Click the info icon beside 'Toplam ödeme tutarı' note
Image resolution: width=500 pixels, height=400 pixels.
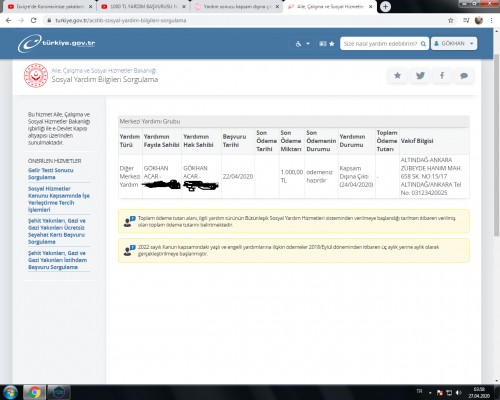click(x=129, y=221)
